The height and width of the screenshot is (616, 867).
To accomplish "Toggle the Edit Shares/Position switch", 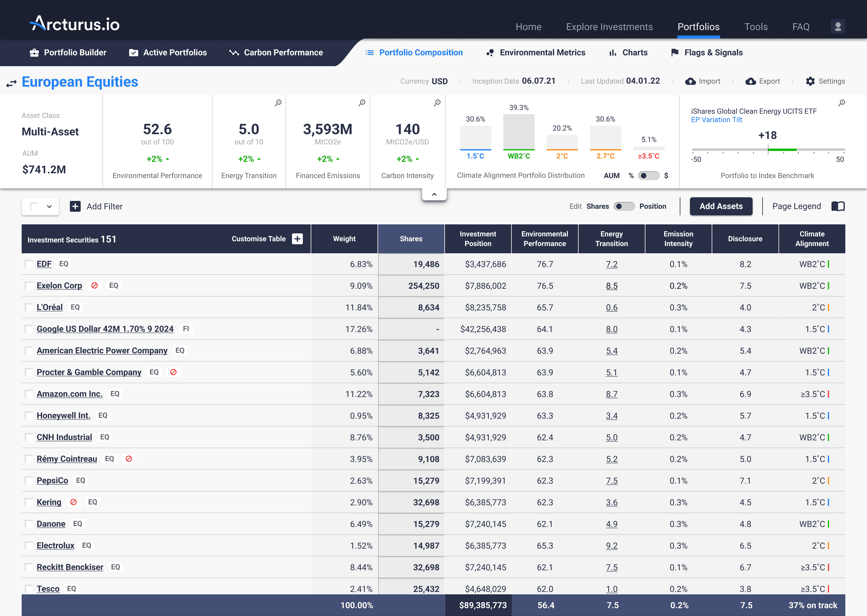I will pyautogui.click(x=624, y=206).
